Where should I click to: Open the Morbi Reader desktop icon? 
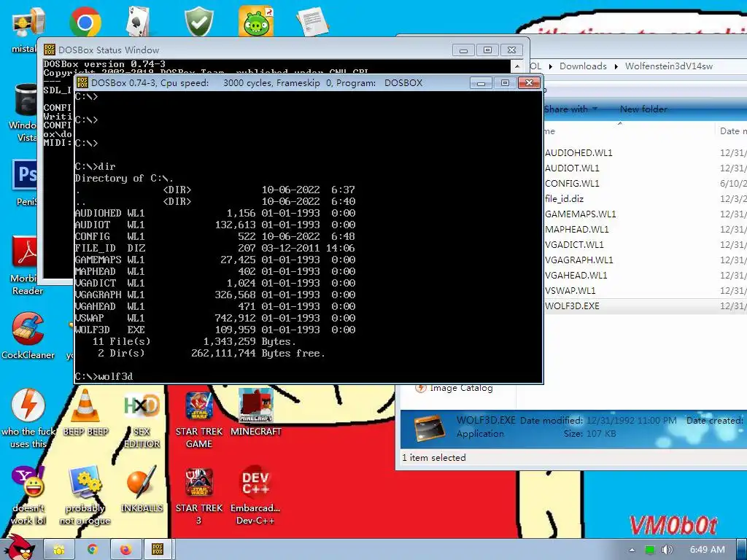27,265
